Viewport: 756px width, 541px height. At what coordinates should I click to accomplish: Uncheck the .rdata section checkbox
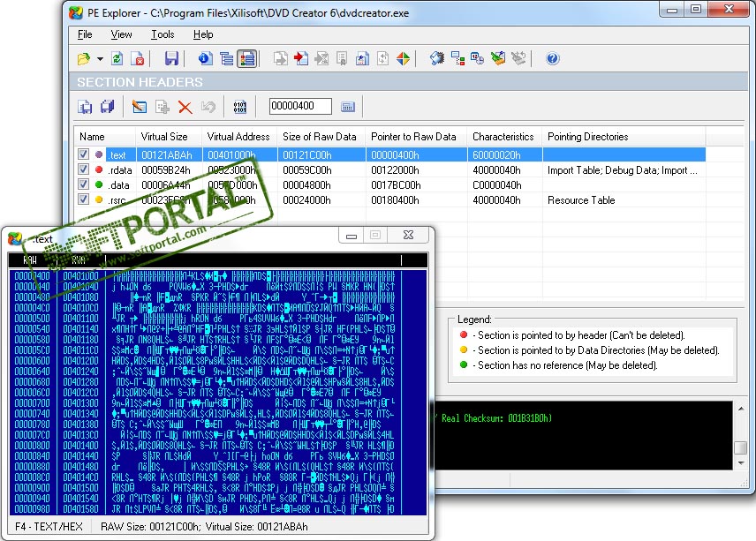(x=83, y=169)
